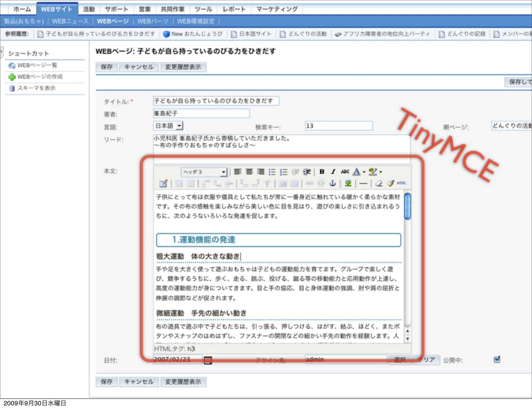Click the cleanup code broom icon
Image resolution: width=532 pixels, height=409 pixels.
click(390, 183)
